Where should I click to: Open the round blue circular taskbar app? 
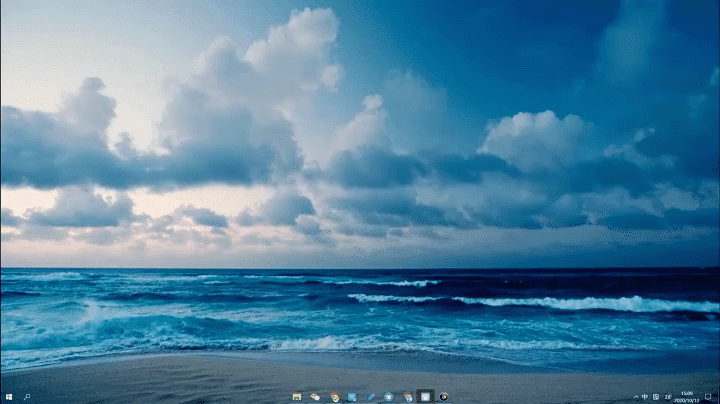(x=388, y=397)
